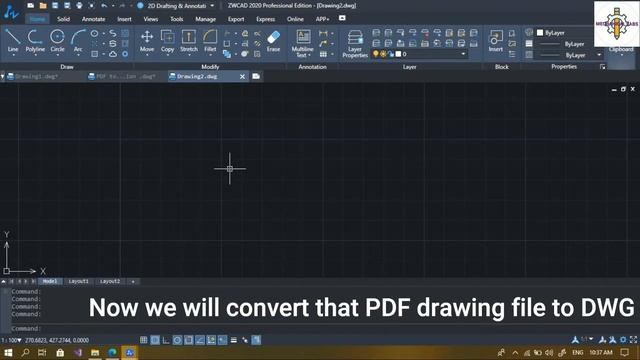Click the table icon in Annotation panel
The width and height of the screenshot is (640, 360).
[x=323, y=54]
